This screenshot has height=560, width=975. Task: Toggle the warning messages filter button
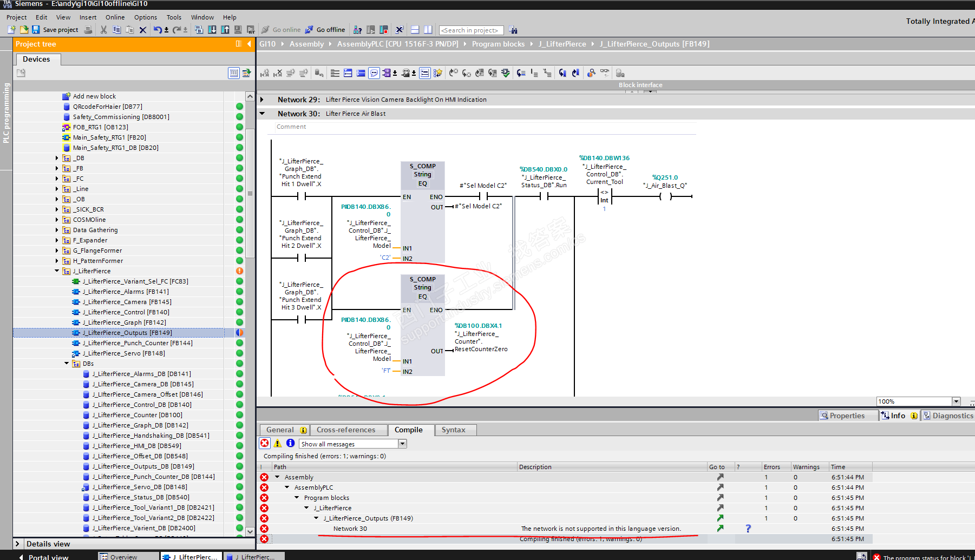278,444
